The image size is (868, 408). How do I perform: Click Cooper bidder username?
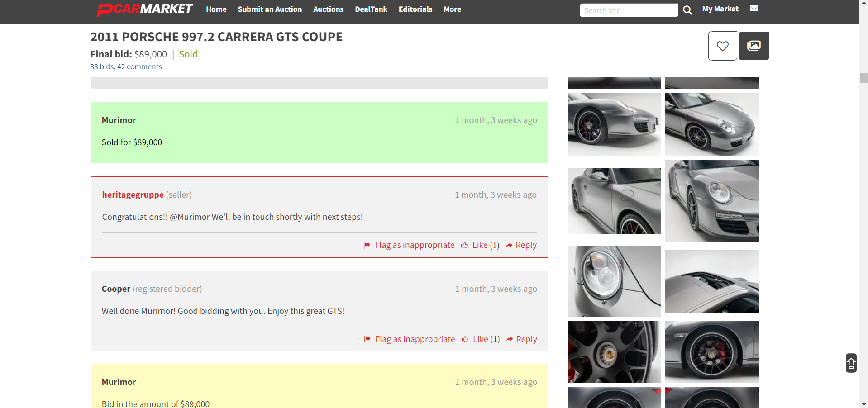(116, 289)
